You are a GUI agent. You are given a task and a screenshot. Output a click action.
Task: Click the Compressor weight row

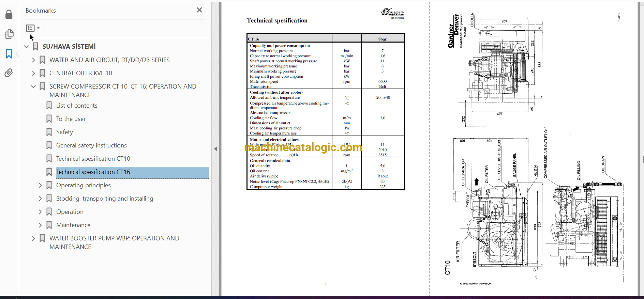326,187
